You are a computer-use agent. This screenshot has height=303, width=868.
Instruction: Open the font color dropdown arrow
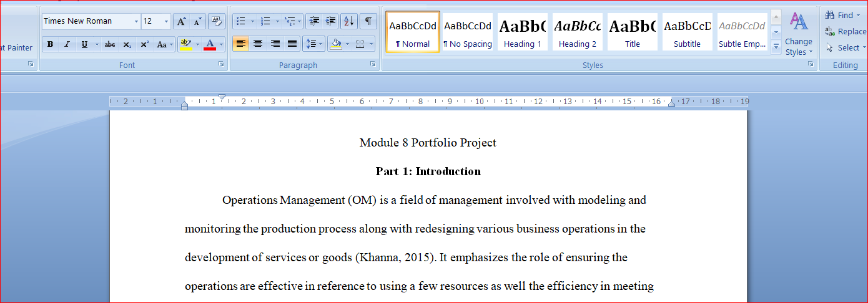(222, 44)
